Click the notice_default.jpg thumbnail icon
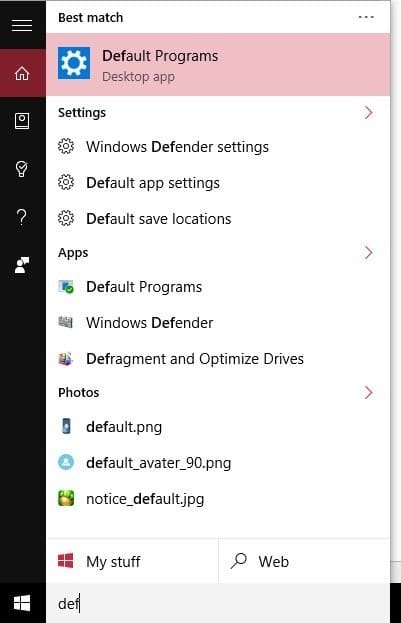The width and height of the screenshot is (401, 623). 66,498
